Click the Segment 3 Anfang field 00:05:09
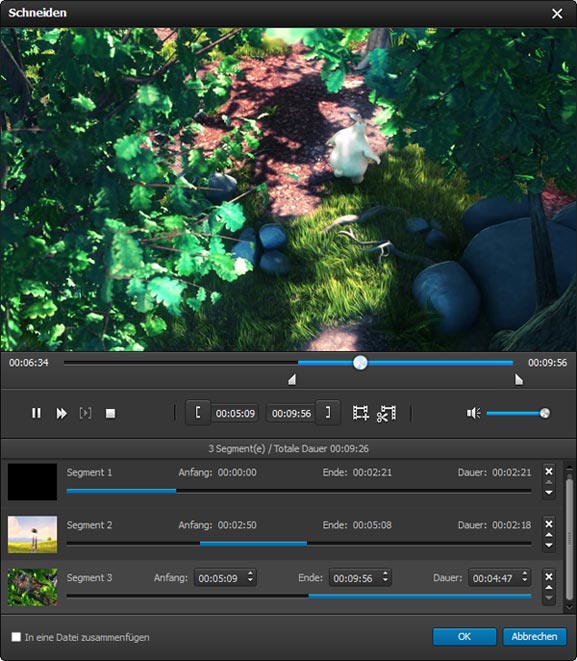577x661 pixels. 225,578
